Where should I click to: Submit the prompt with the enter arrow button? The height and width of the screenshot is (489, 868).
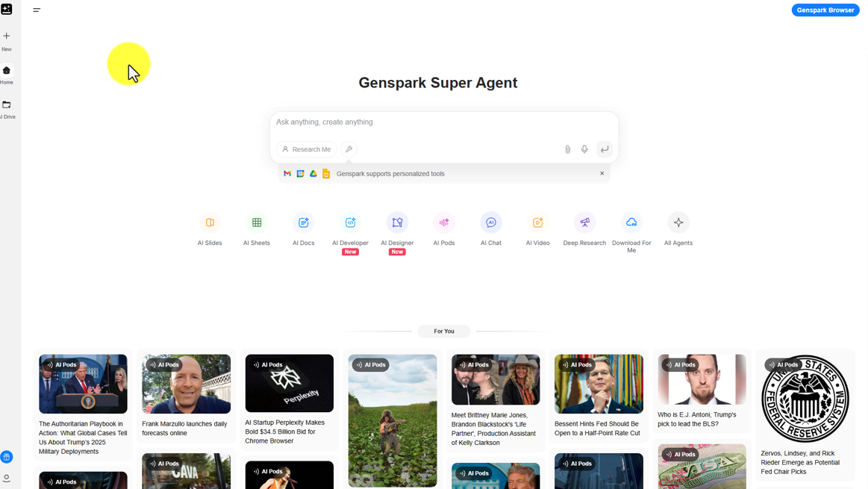tap(605, 149)
